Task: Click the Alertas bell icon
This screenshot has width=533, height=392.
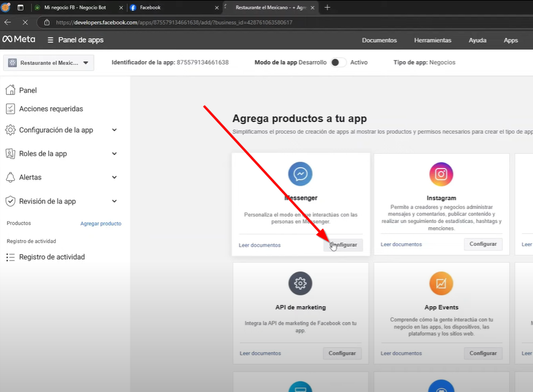Action: click(10, 177)
